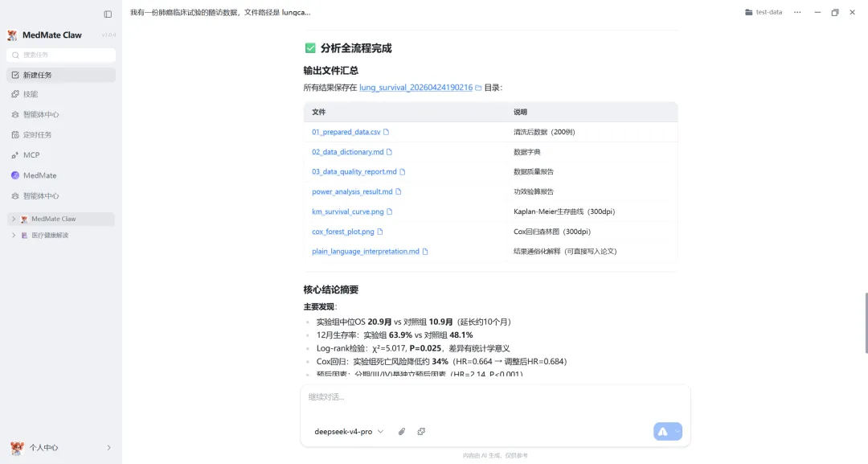Click the blue send button
This screenshot has height=464, width=868.
click(x=662, y=431)
